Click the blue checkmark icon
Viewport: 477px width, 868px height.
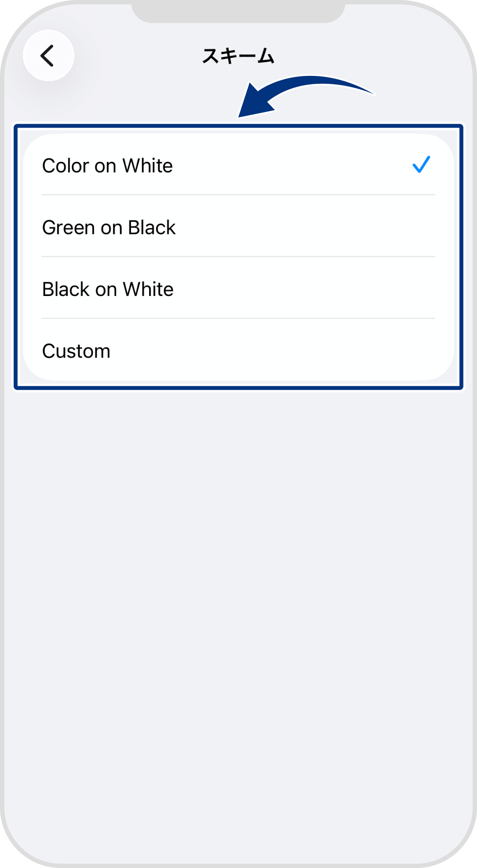pos(421,165)
